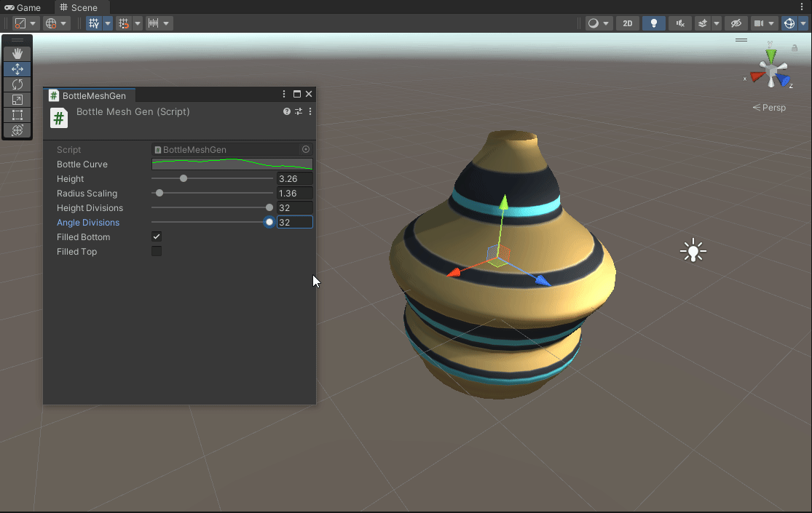
Task: Click the green Y axis gizmo cone
Action: click(771, 56)
